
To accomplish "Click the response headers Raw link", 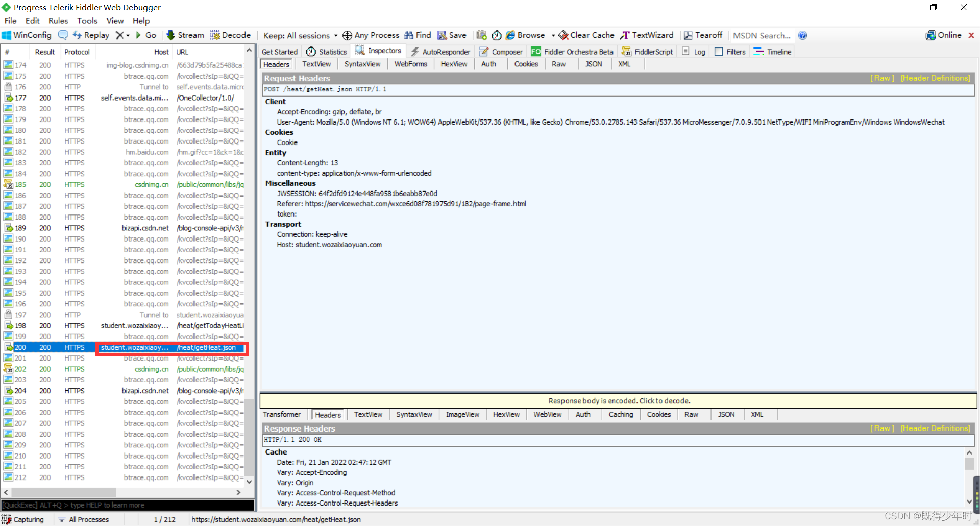I will click(882, 428).
